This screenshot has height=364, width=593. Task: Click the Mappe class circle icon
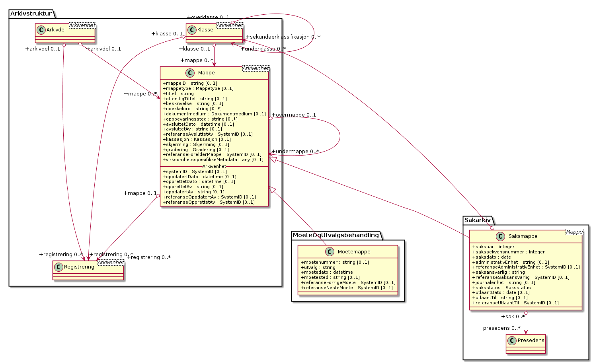click(191, 73)
